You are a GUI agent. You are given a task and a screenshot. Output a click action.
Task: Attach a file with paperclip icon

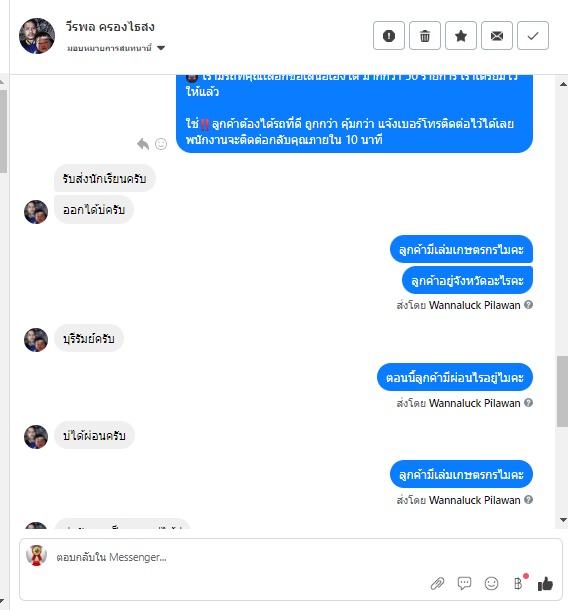point(437,584)
